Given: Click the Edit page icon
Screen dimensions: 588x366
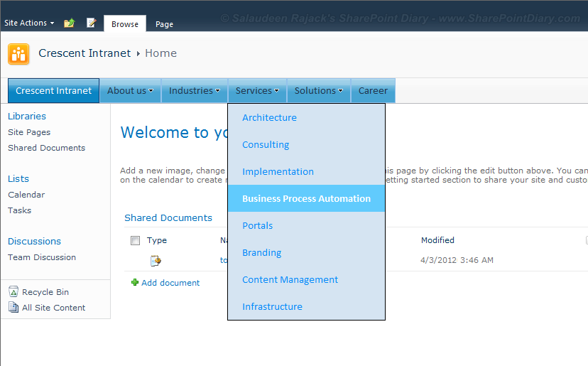Looking at the screenshot, I should [x=91, y=23].
